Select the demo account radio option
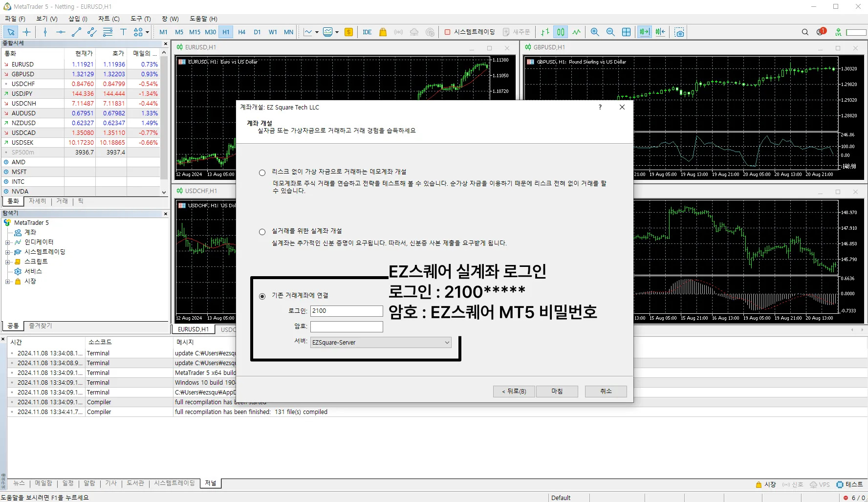Viewport: 868px width, 502px height. pyautogui.click(x=262, y=173)
